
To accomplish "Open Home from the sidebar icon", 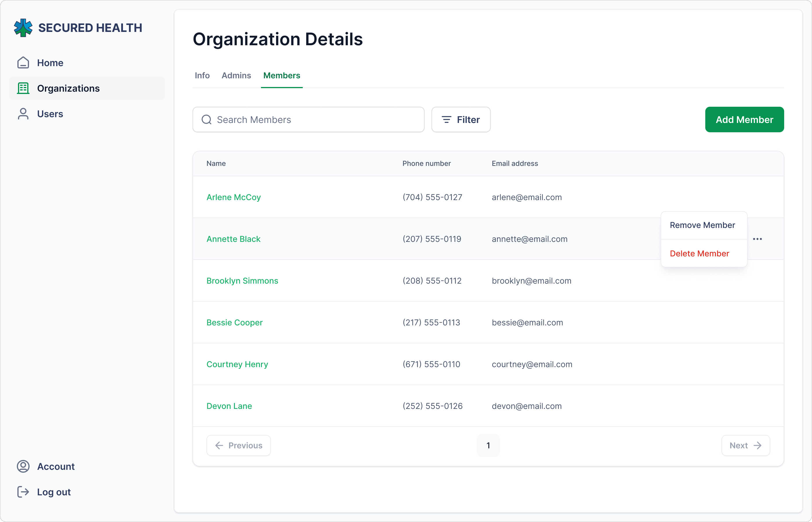I will click(23, 63).
